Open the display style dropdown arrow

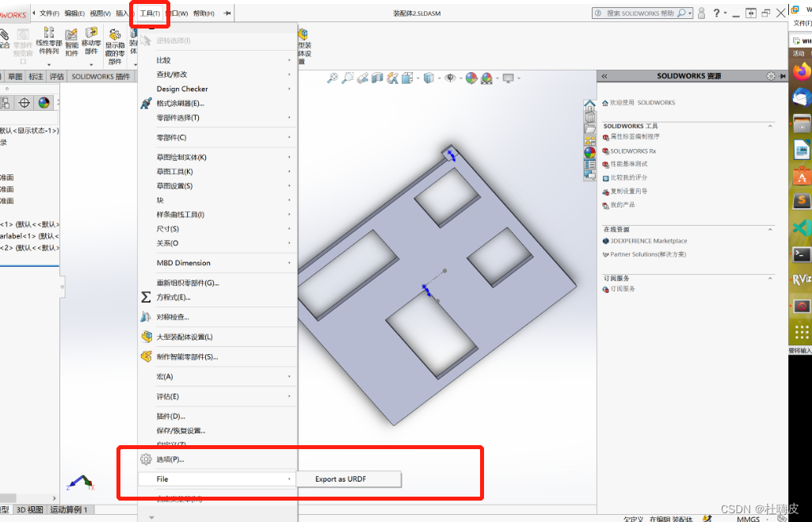point(438,78)
